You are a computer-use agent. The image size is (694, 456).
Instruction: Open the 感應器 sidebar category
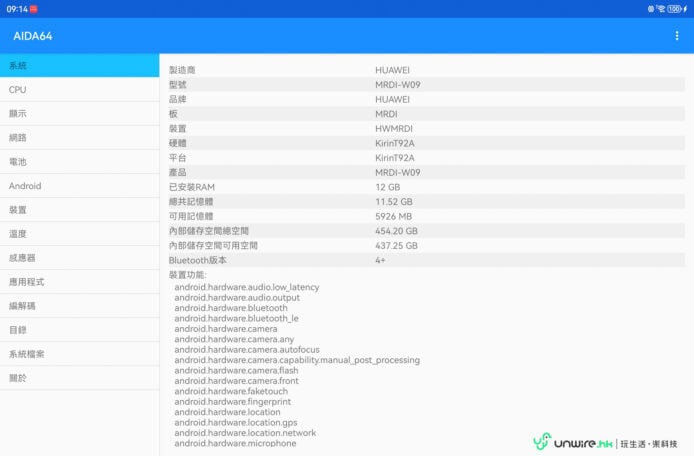[80, 258]
